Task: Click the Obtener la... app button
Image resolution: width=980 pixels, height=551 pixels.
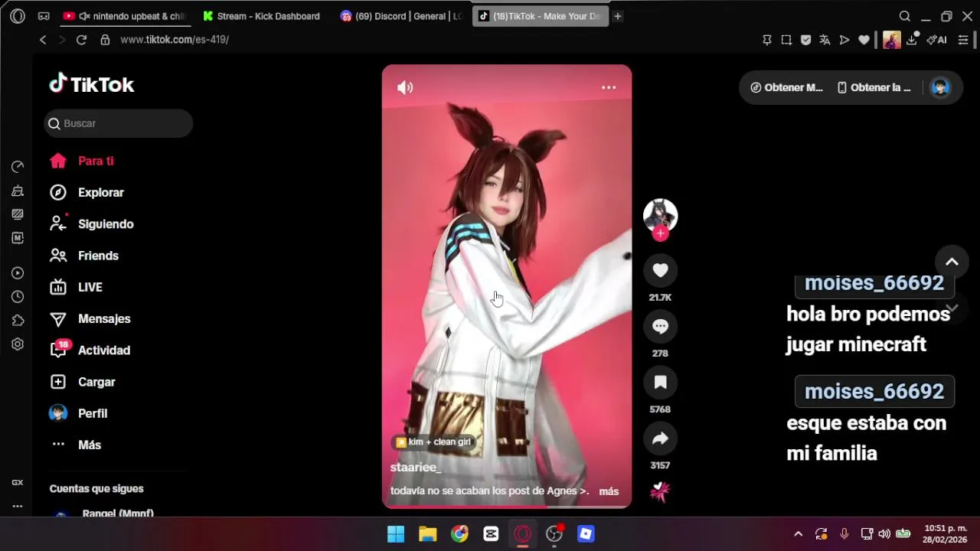Action: pos(874,87)
